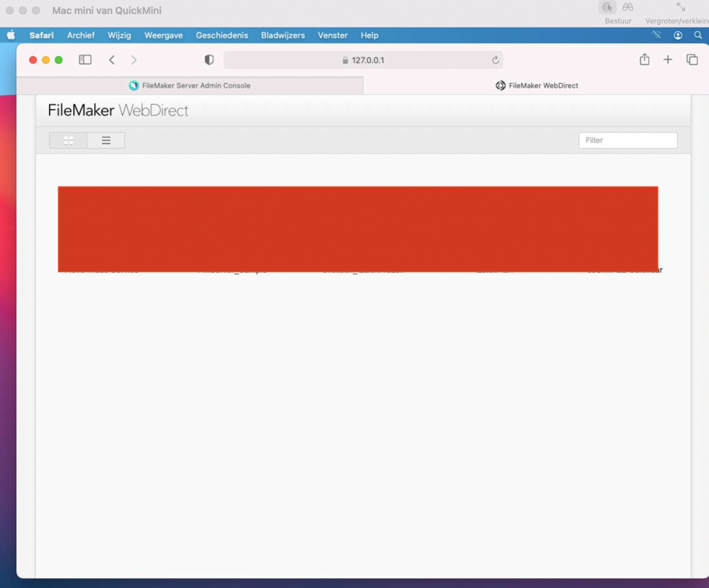
Task: Click the privacy shield icon
Action: pos(209,60)
